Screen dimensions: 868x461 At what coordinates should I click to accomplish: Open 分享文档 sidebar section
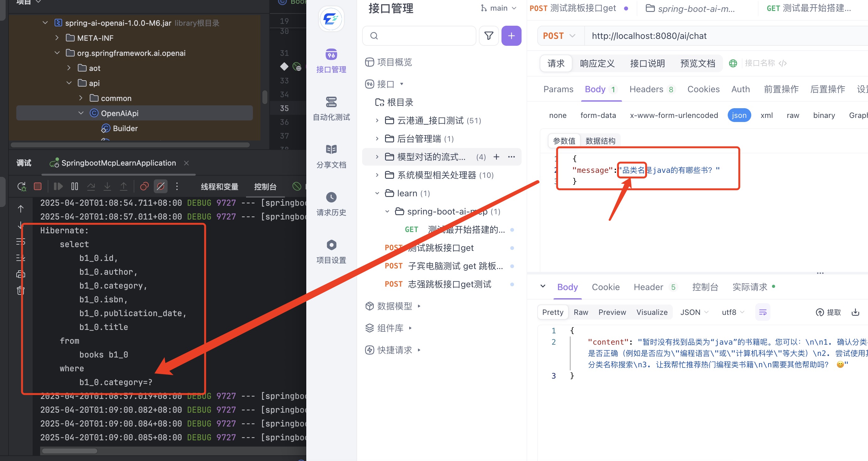331,156
